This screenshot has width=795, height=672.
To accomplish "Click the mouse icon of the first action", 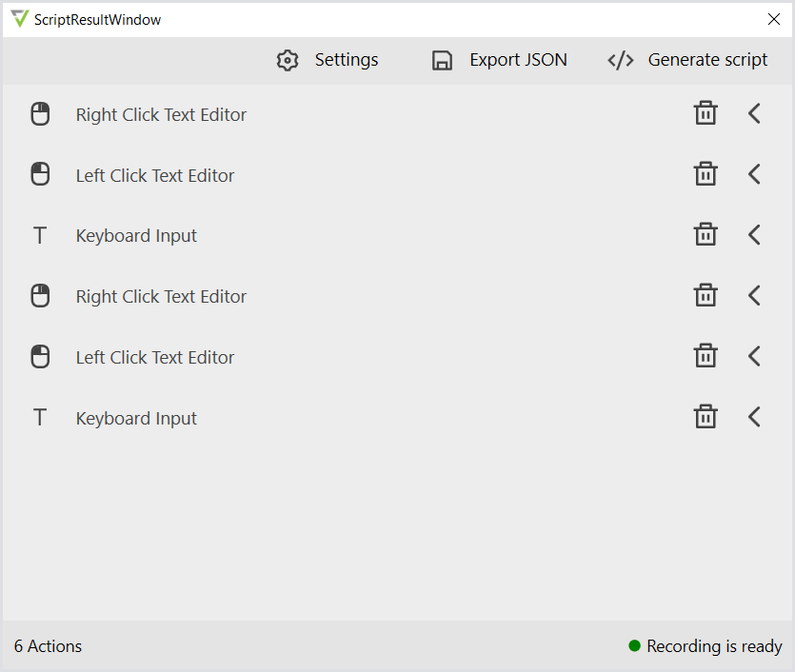I will (40, 114).
